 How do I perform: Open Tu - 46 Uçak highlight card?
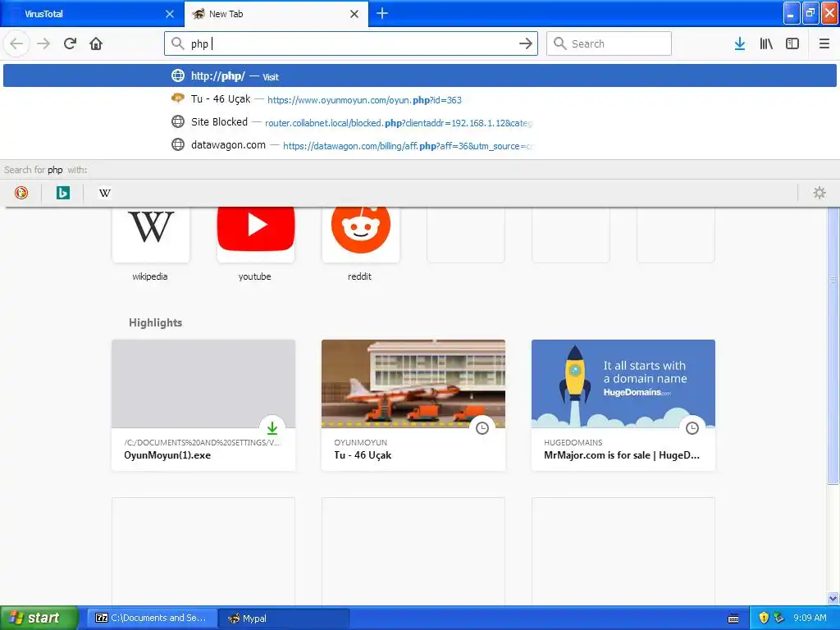[413, 405]
